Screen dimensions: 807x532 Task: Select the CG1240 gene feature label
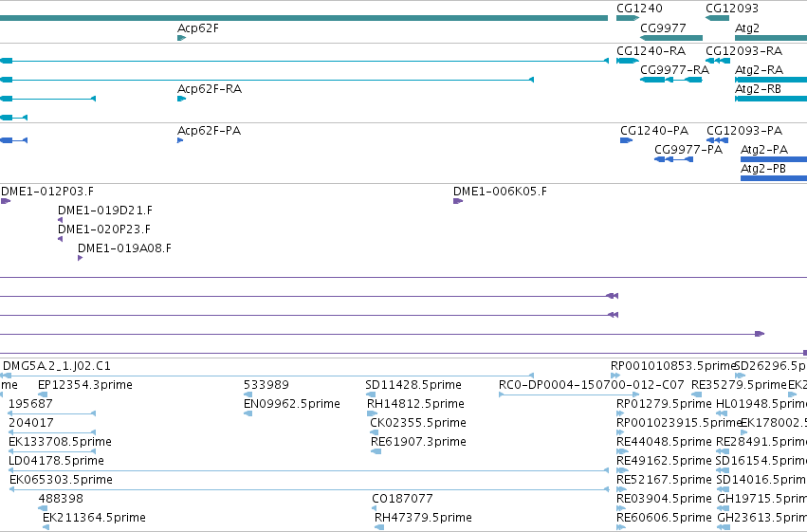point(639,9)
